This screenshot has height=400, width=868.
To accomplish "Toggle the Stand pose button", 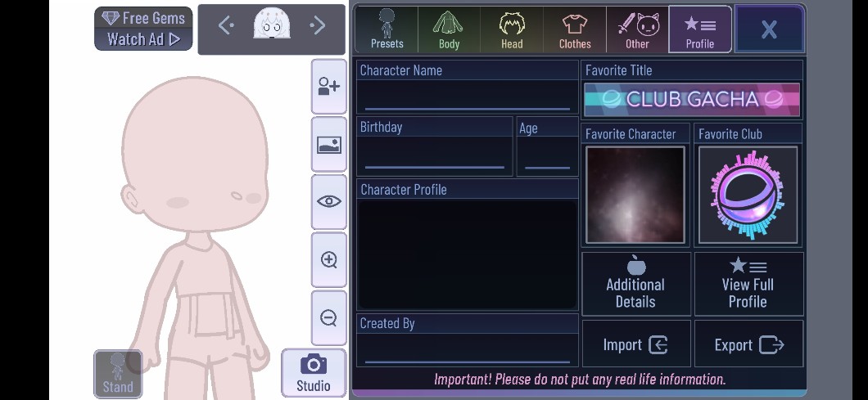I will click(118, 374).
